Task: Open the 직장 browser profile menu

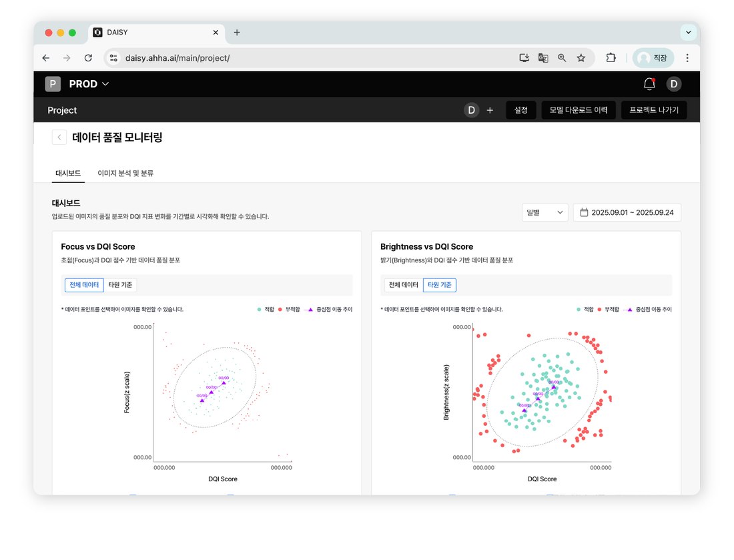Action: point(653,58)
